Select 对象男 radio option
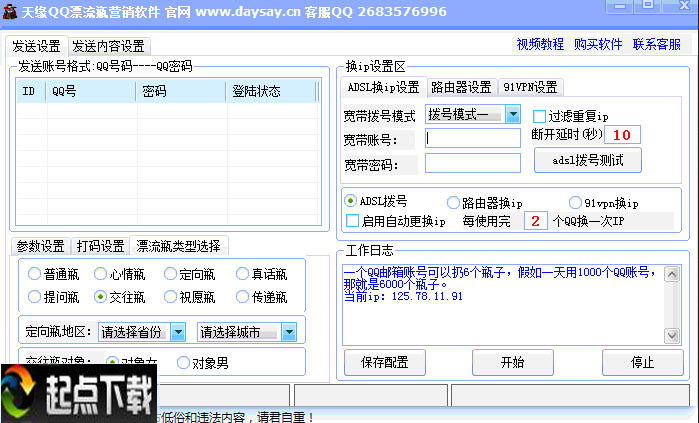 [183, 363]
